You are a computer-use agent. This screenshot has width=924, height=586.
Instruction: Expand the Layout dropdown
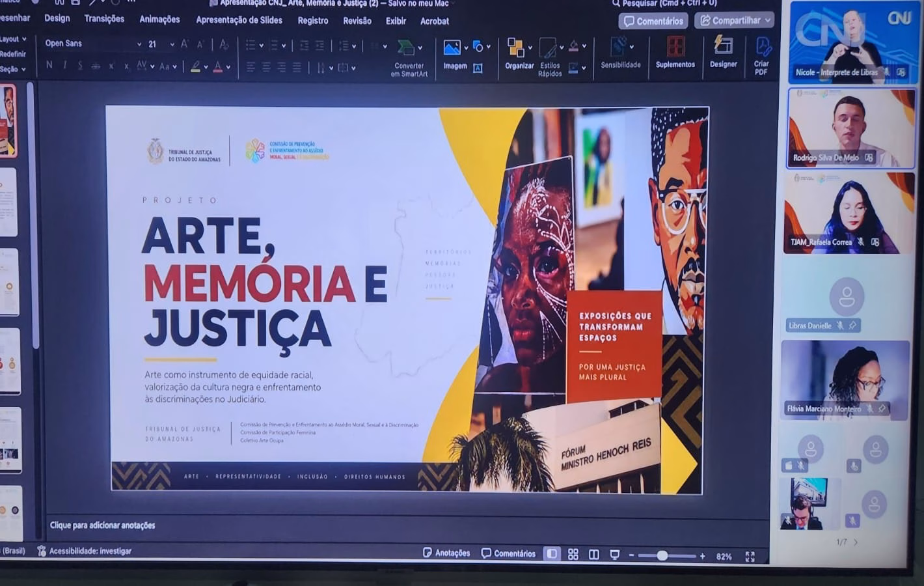13,39
